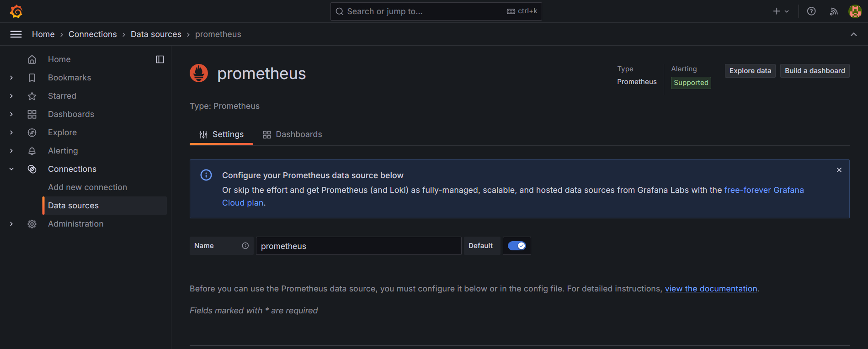Click the Prometheus flame logo
868x349 pixels.
199,73
